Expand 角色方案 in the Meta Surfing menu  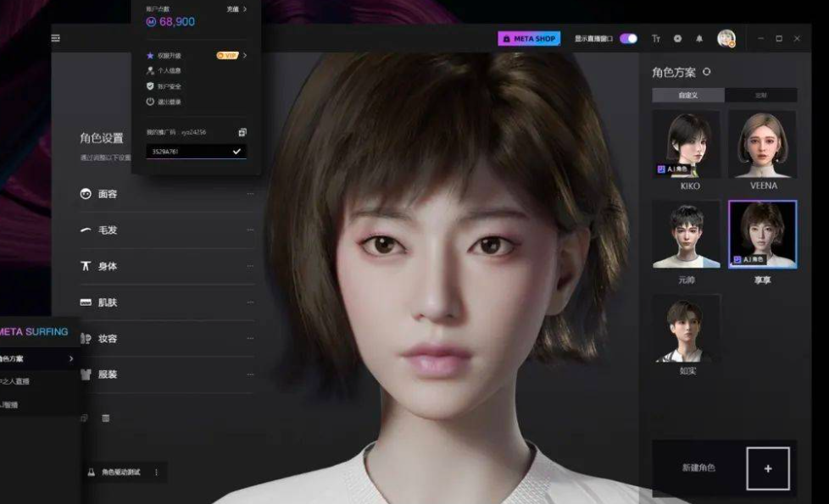pyautogui.click(x=38, y=358)
